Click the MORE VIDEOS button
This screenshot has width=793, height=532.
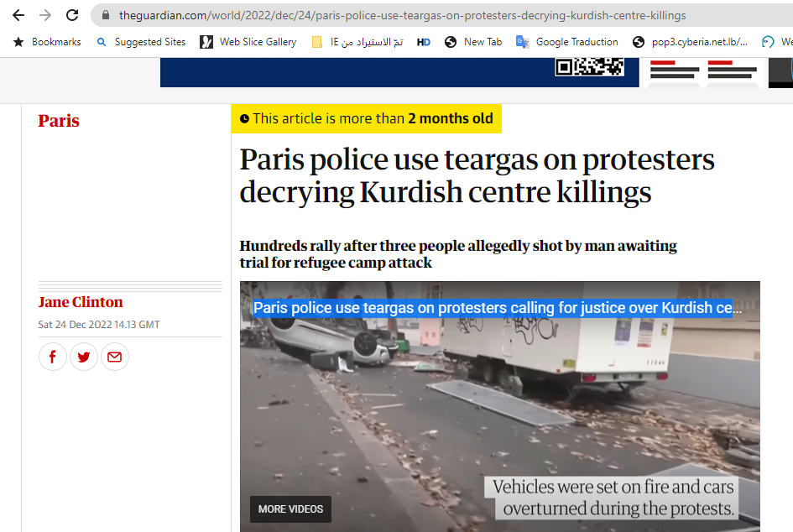point(291,509)
